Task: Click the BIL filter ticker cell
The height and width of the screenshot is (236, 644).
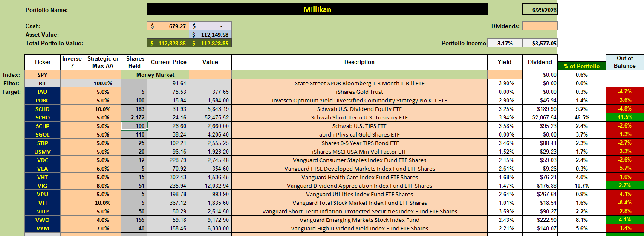Action: 42,83
